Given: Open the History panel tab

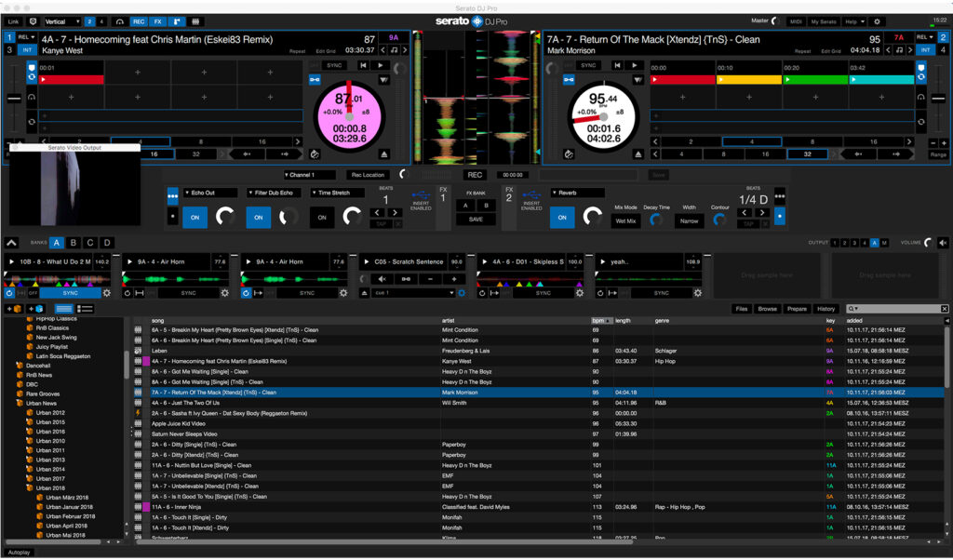Looking at the screenshot, I should point(825,309).
